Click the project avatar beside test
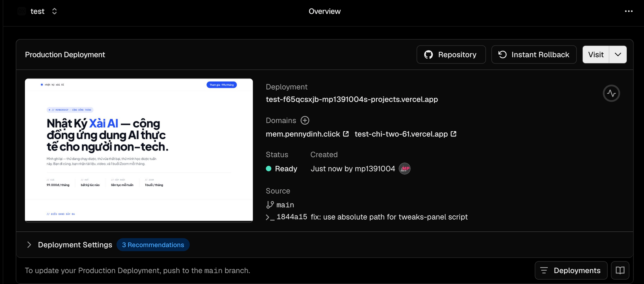Viewport: 644px width, 284px height. 22,11
